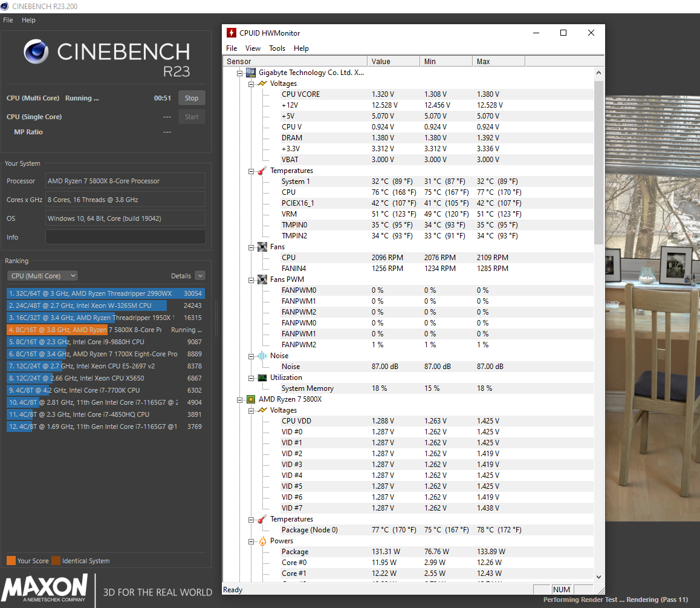Viewport: 700px width, 608px height.
Task: Collapse the Noise node
Action: point(251,356)
